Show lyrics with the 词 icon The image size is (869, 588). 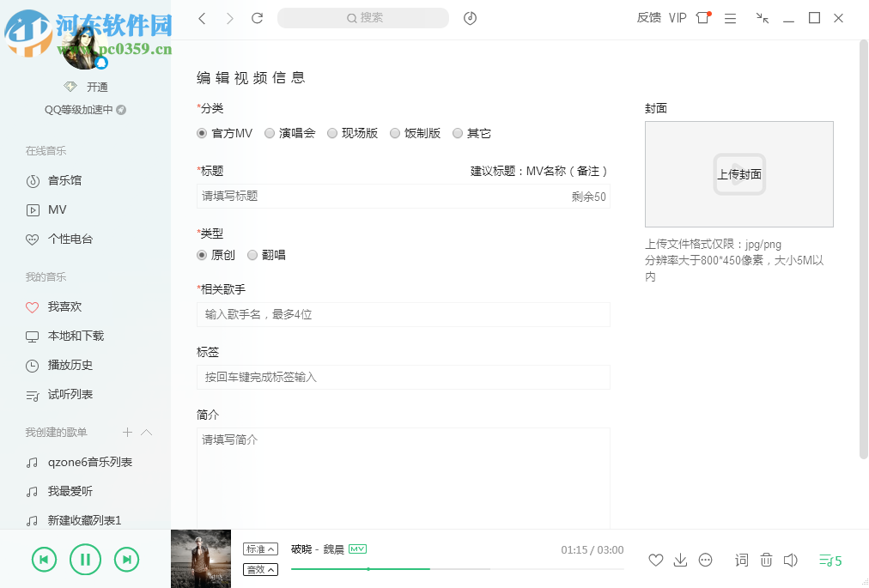pyautogui.click(x=741, y=560)
